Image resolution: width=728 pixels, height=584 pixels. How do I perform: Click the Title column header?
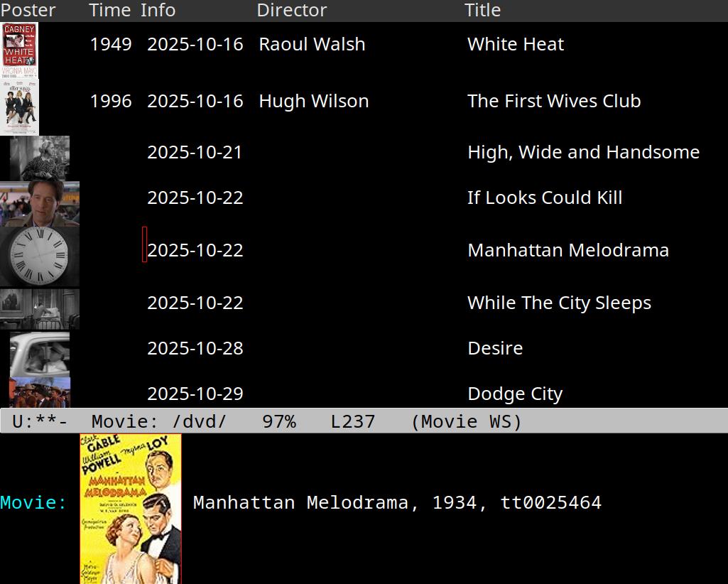[482, 11]
